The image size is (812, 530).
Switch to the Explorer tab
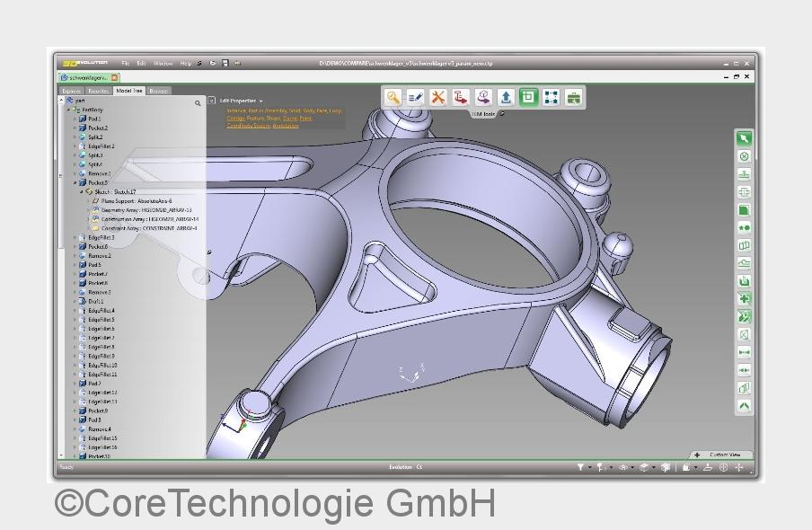(71, 91)
